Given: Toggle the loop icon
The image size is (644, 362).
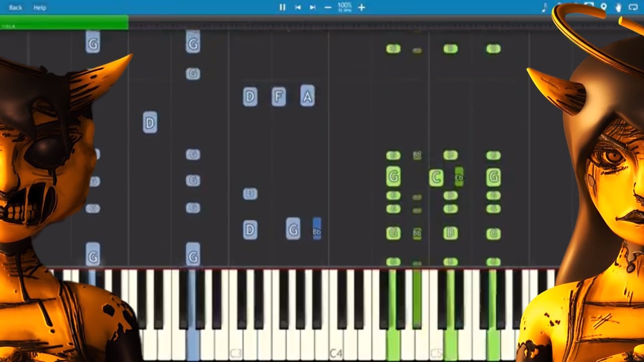Looking at the screenshot, I should pyautogui.click(x=633, y=7).
